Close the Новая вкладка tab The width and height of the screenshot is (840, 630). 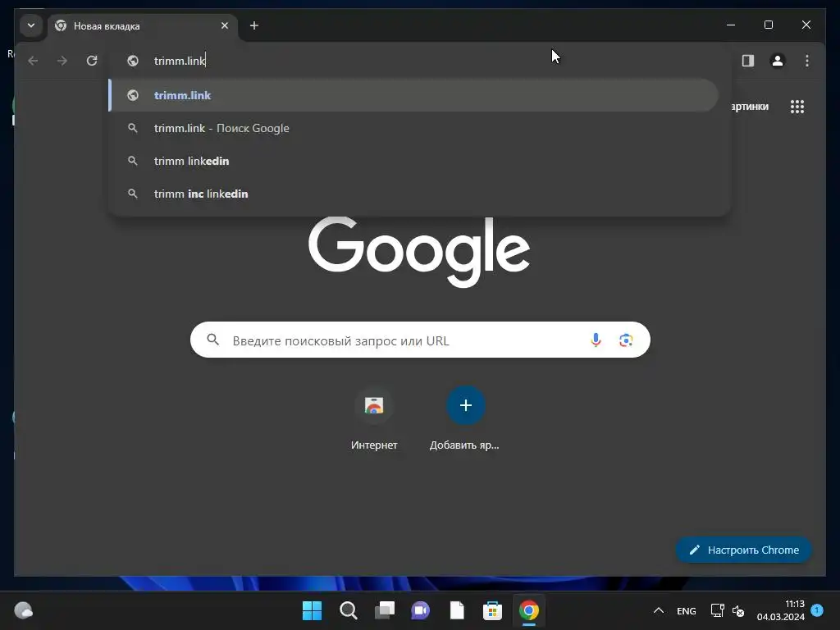click(x=225, y=25)
